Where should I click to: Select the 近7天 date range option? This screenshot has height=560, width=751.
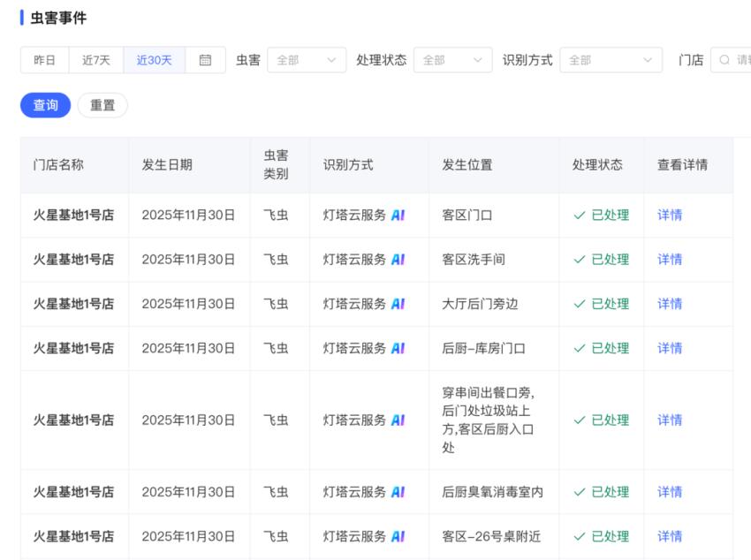96,60
